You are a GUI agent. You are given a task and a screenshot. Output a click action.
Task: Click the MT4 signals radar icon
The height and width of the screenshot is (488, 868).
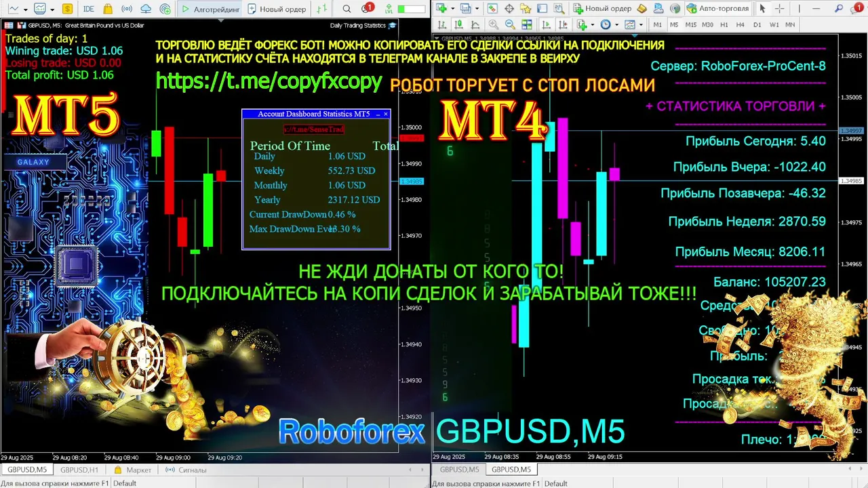tap(675, 8)
